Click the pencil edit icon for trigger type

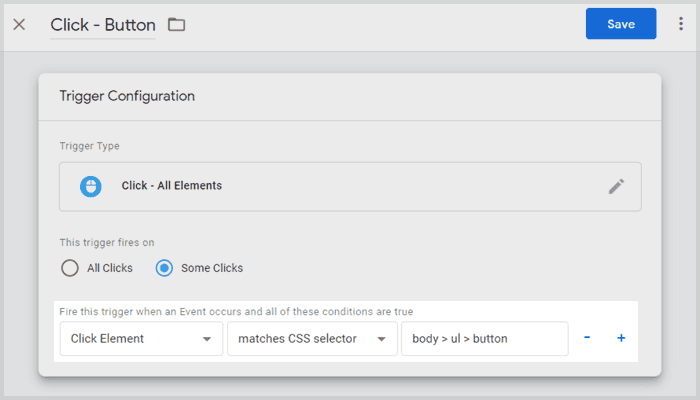click(x=616, y=187)
